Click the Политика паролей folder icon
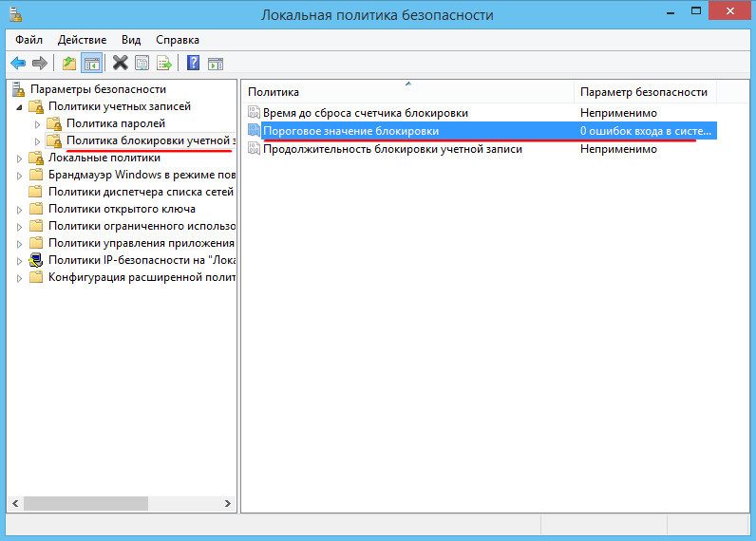This screenshot has height=541, width=756. 54,123
